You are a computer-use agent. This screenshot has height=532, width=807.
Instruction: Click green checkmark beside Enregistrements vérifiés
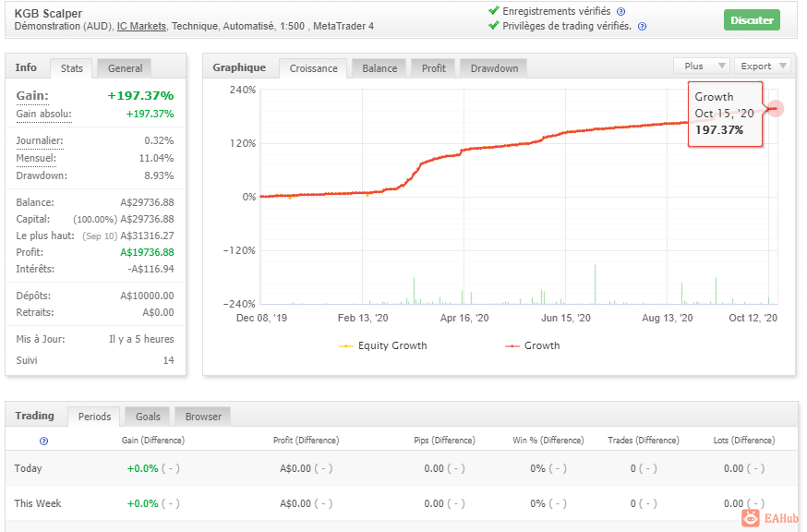pos(494,10)
